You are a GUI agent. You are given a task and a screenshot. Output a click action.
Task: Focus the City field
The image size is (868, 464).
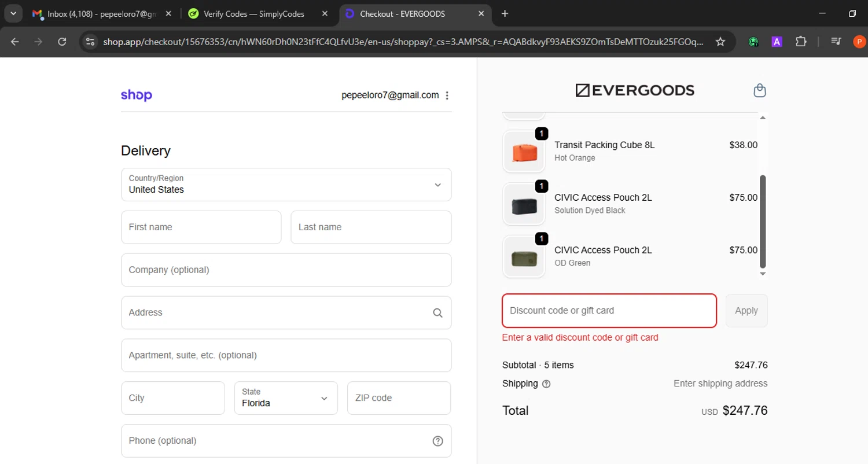pyautogui.click(x=172, y=398)
